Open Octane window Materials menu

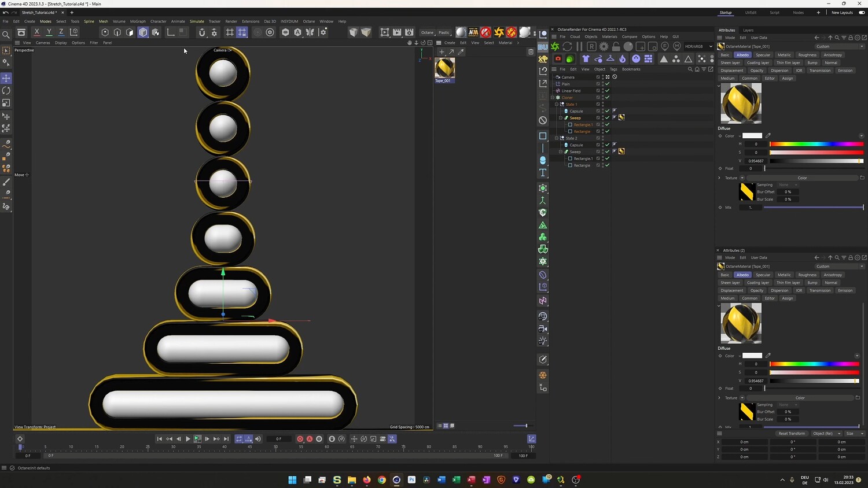[x=609, y=36]
